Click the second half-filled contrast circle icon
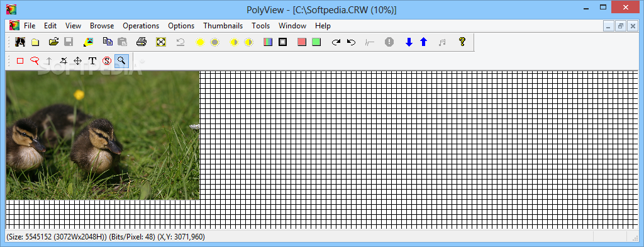 coord(249,42)
